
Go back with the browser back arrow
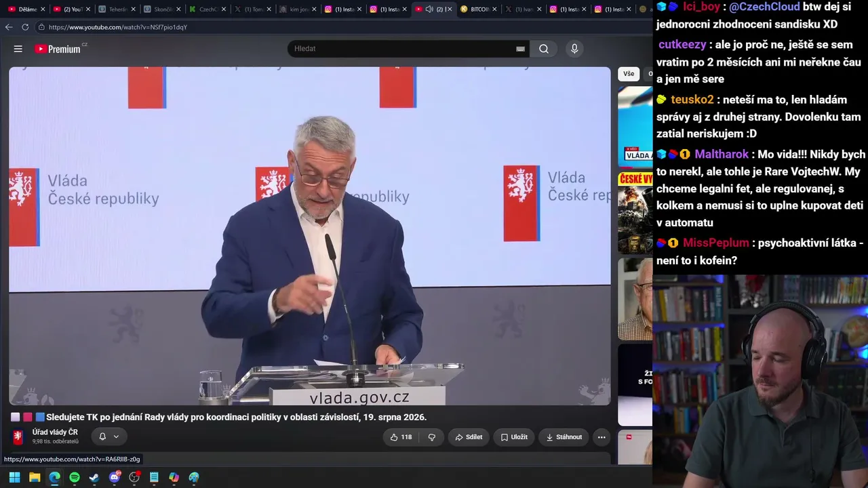[x=9, y=27]
